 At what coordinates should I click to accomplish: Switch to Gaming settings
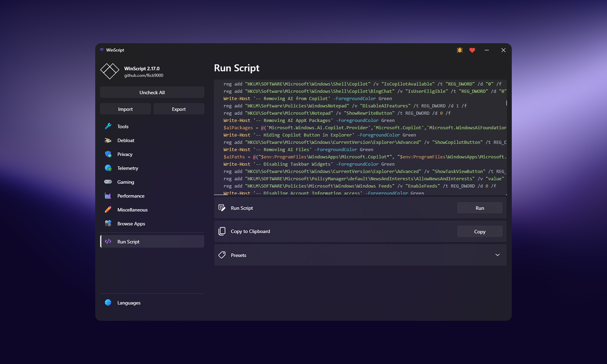[152, 182]
